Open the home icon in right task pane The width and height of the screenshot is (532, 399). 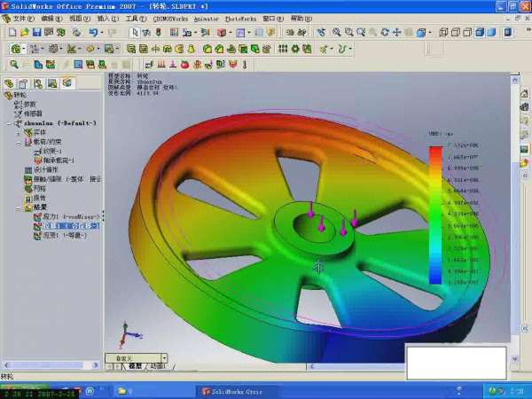(x=524, y=94)
